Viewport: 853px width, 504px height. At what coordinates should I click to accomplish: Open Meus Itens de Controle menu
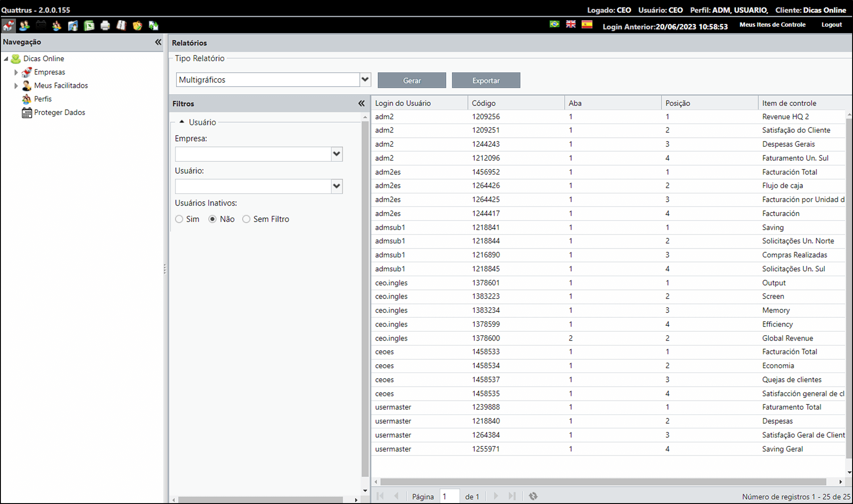point(773,25)
